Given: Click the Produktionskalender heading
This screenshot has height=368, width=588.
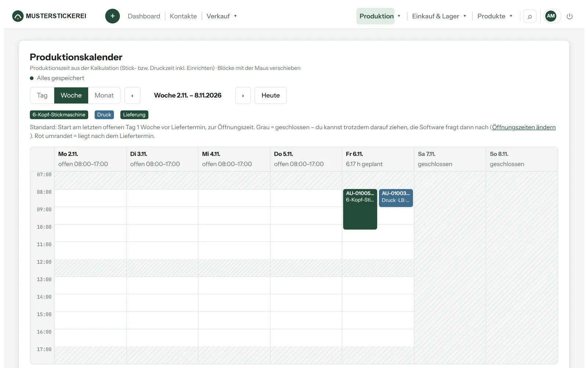Looking at the screenshot, I should pos(76,57).
